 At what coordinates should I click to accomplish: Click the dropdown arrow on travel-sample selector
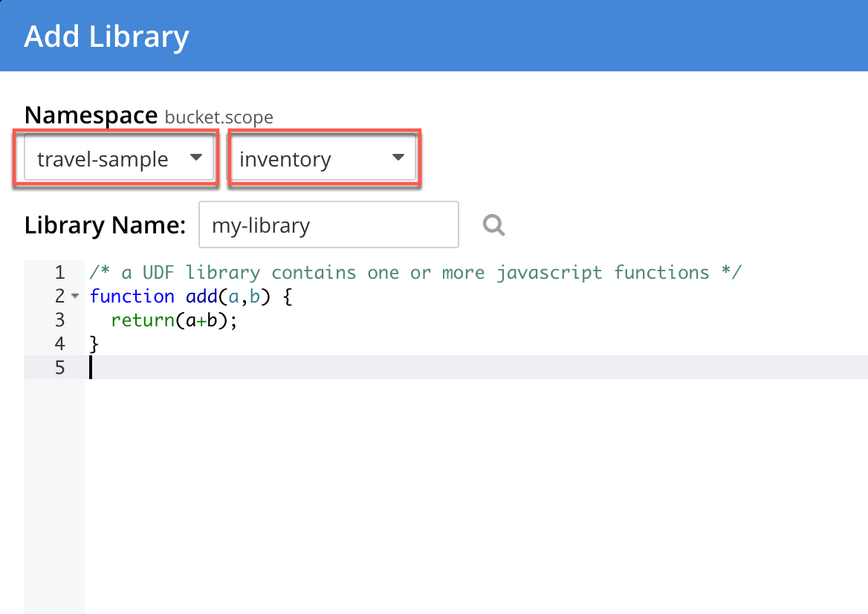[196, 158]
